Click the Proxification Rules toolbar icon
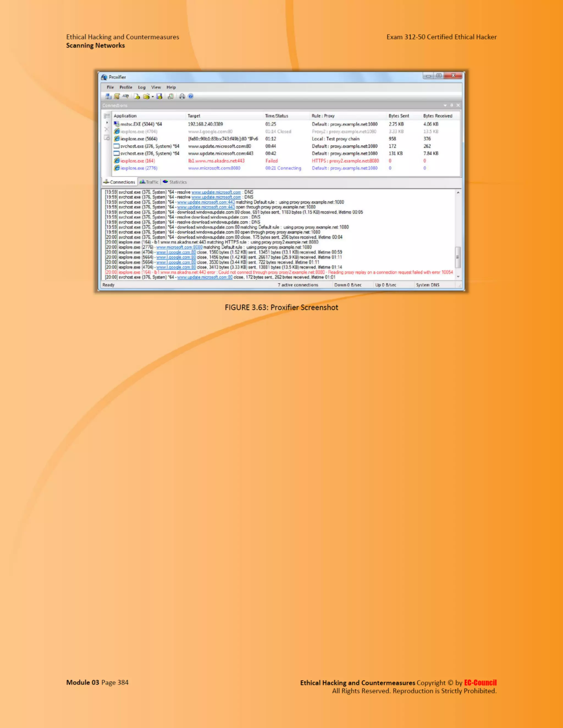This screenshot has height=728, width=563. pos(117,96)
